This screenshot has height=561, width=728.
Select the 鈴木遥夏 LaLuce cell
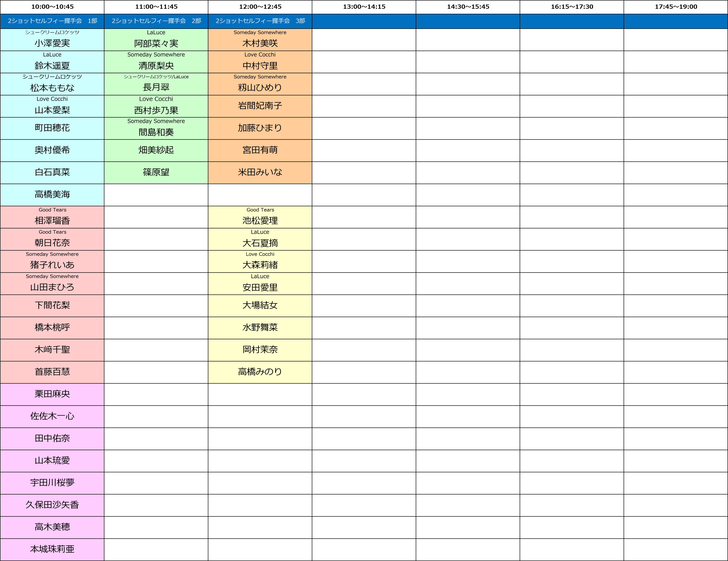point(52,62)
